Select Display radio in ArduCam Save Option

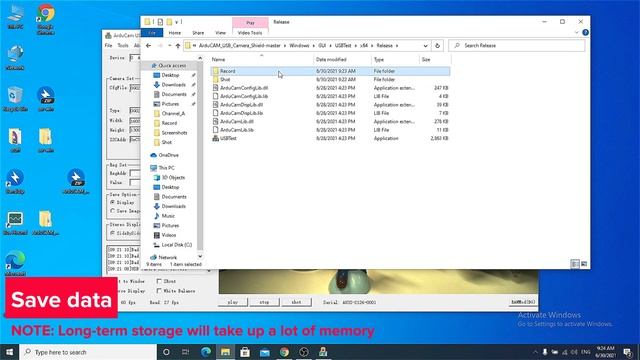[113, 202]
